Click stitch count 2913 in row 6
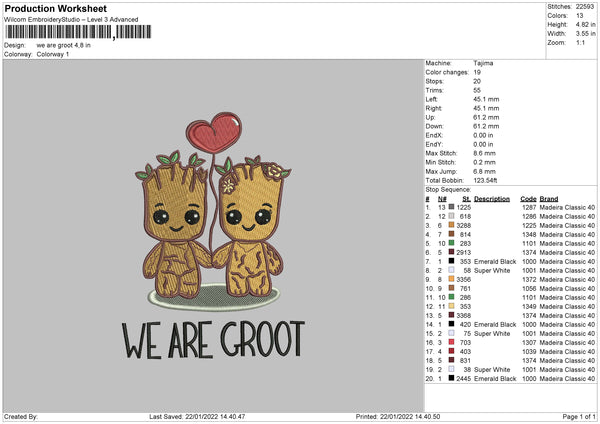600x424 pixels. (464, 252)
